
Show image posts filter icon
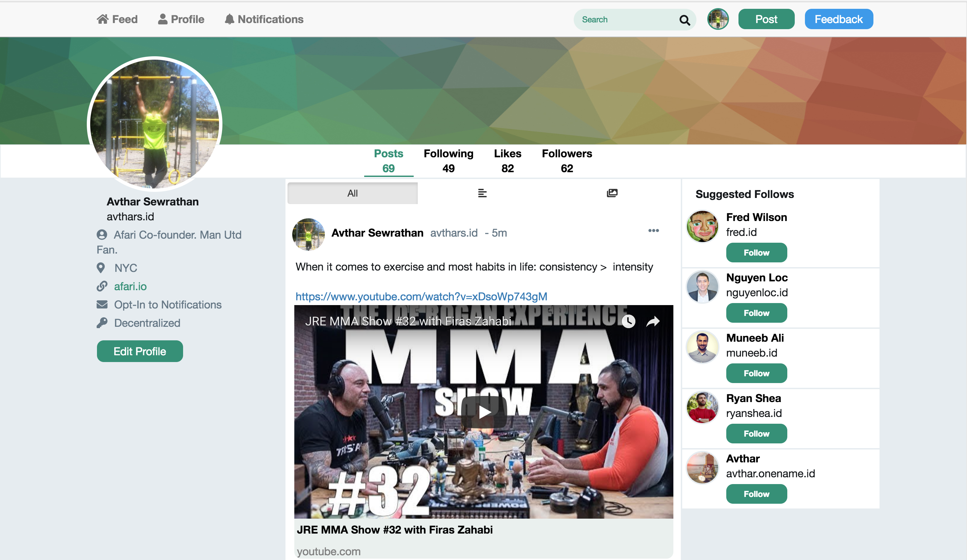612,193
